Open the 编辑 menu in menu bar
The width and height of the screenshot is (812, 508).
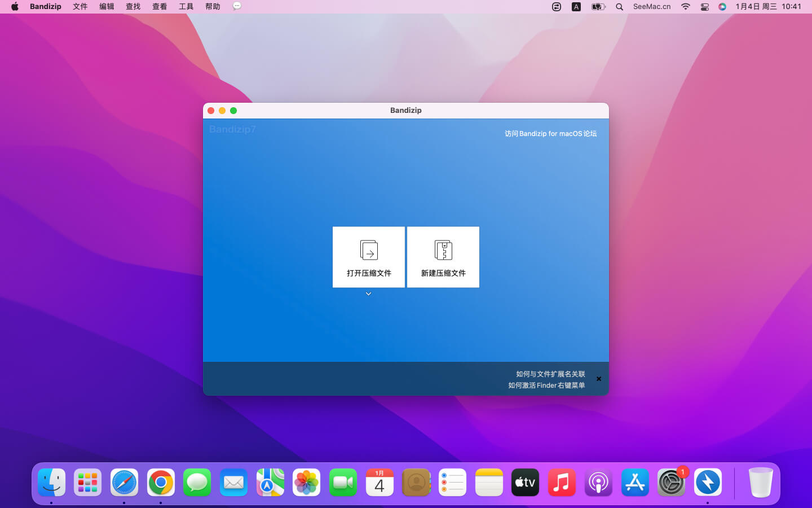pos(107,7)
